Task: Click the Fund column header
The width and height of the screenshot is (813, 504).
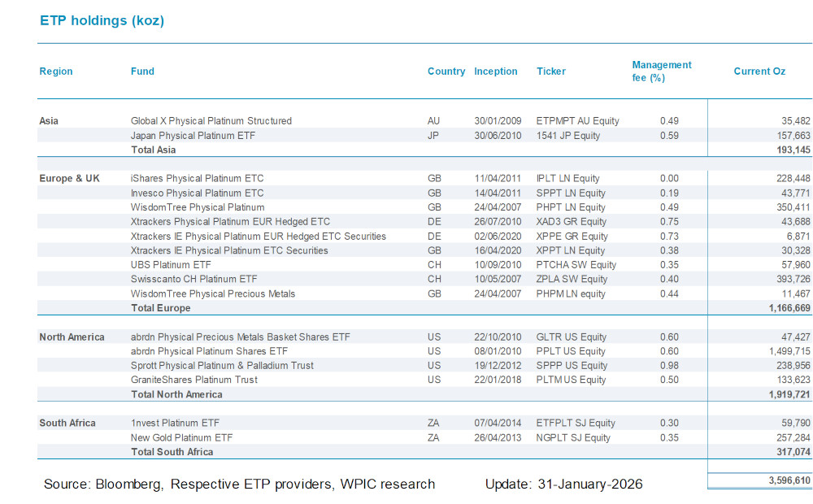Action: coord(141,72)
